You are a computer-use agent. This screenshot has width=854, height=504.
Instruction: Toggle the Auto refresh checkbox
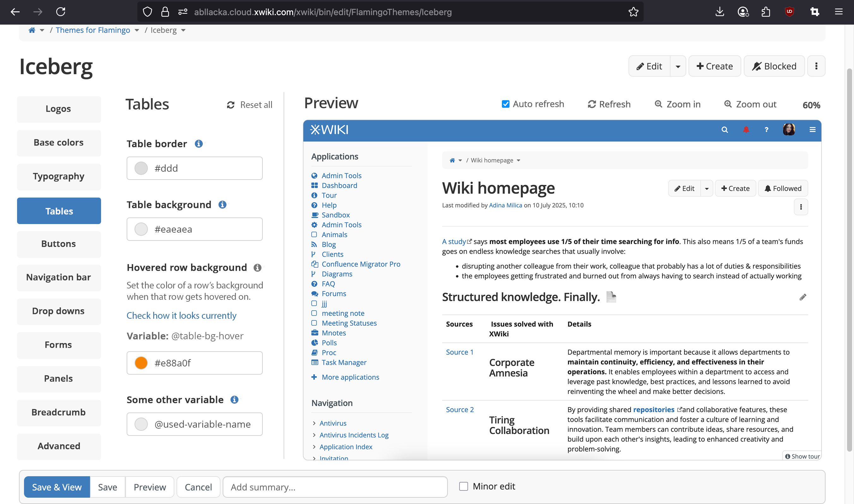coord(506,104)
